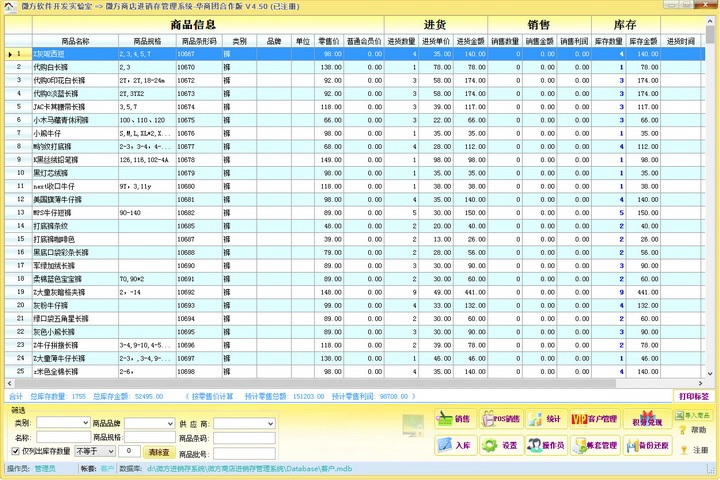Click the 普通会员价 column header

point(364,41)
